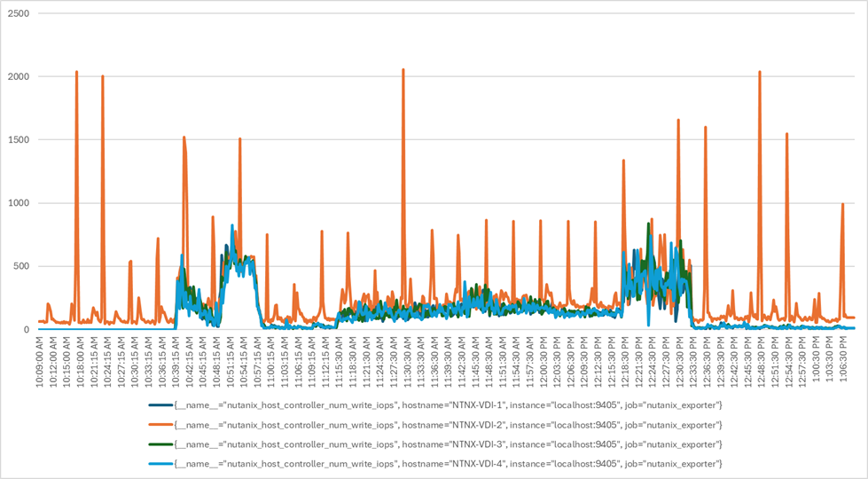Screen dimensions: 868x479
Task: Select the NTNX-VDI-2 legend entry text
Action: 448,425
